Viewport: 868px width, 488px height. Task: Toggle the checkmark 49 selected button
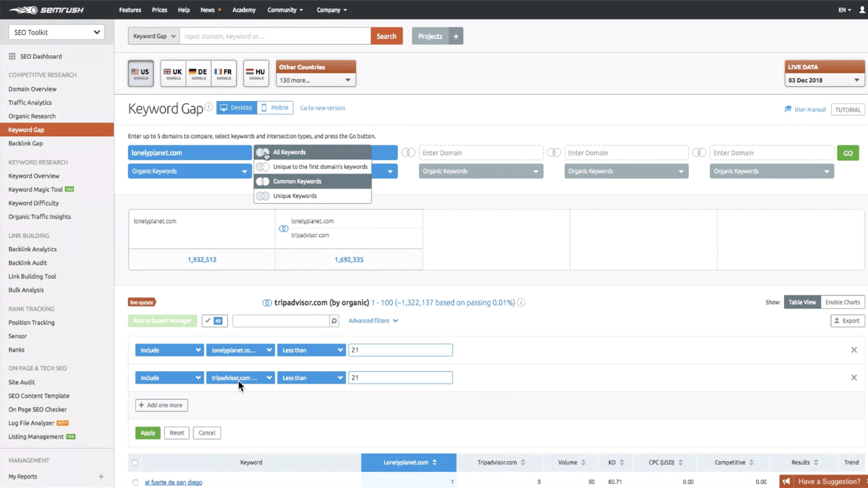click(215, 321)
